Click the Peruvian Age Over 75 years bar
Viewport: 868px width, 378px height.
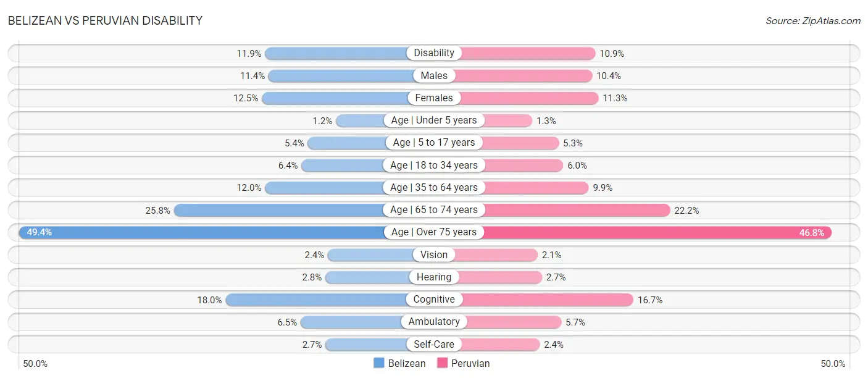pyautogui.click(x=633, y=232)
